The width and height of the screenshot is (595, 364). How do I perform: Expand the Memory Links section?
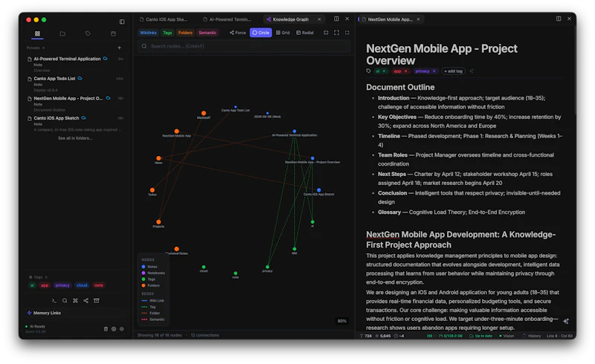[x=44, y=313]
